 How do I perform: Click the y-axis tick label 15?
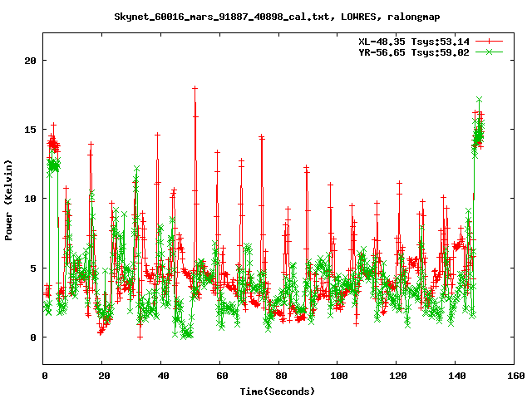pyautogui.click(x=30, y=130)
